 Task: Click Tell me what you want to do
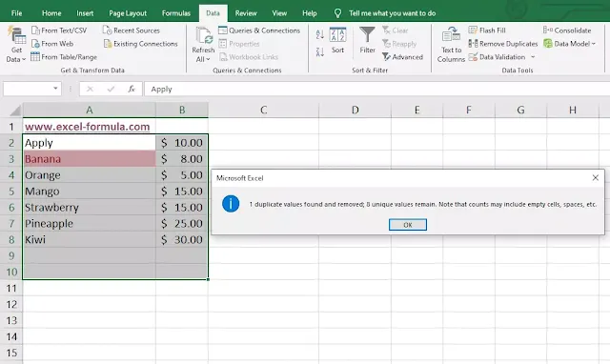tap(392, 13)
